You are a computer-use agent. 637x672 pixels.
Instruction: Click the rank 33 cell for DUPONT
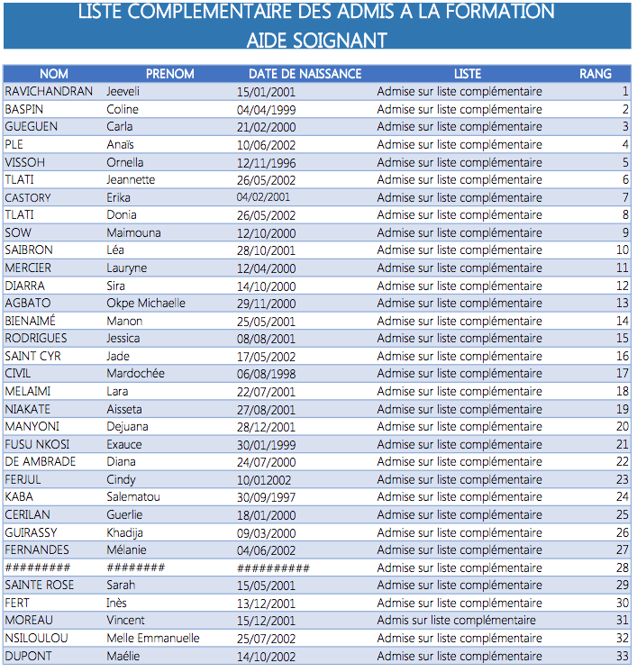pyautogui.click(x=622, y=656)
